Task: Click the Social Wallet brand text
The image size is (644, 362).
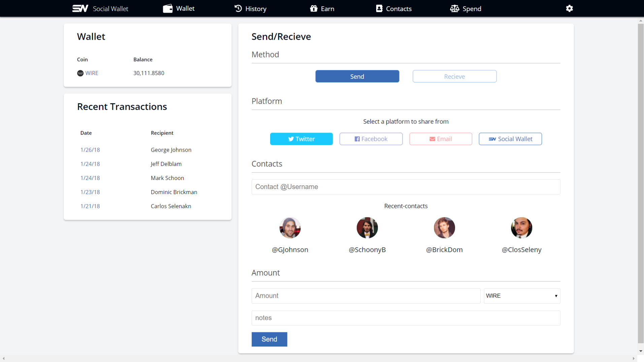Action: tap(110, 9)
